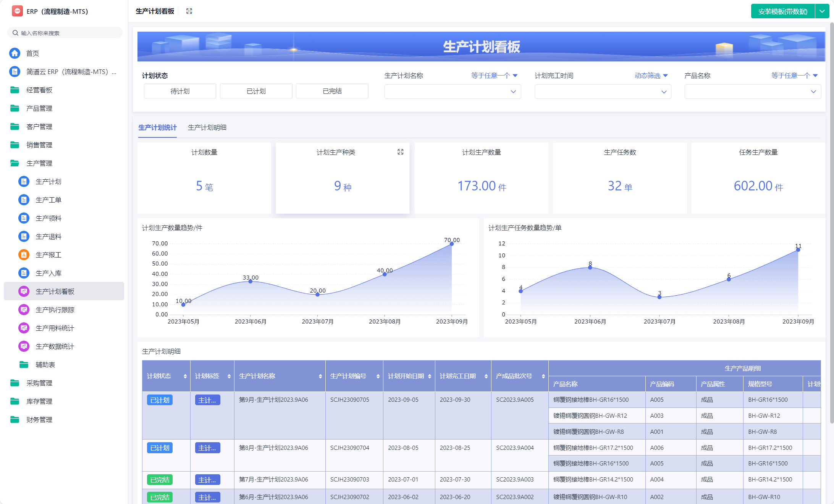Click the 输入名称来搜索 search field

coord(65,33)
